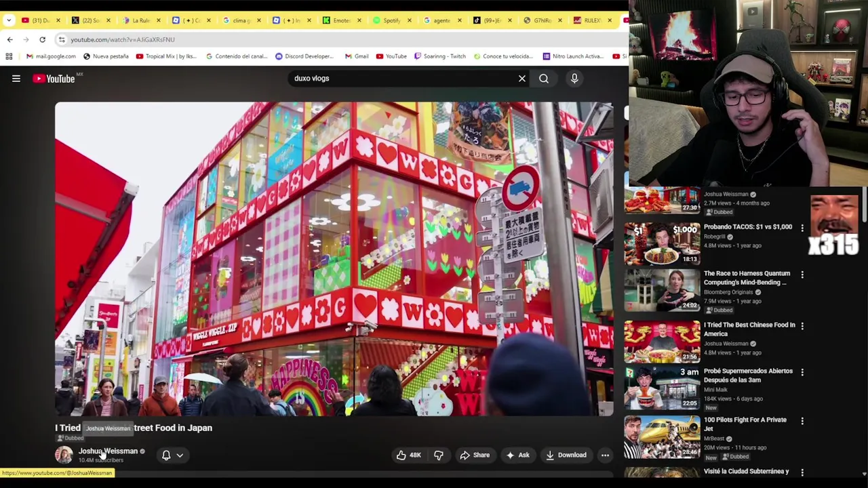This screenshot has width=868, height=488.
Task: Go back with the browser back arrow
Action: 9,40
